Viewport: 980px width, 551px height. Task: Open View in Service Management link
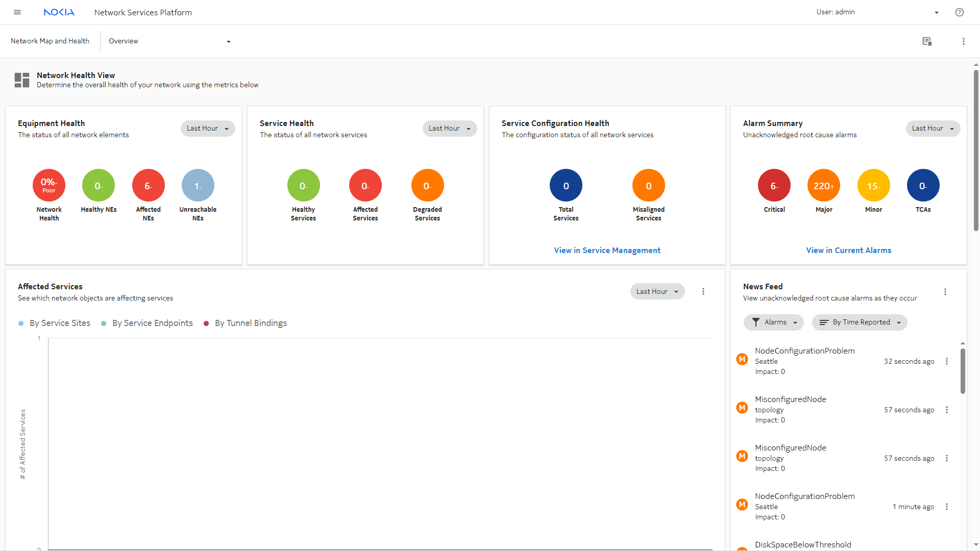[607, 251]
